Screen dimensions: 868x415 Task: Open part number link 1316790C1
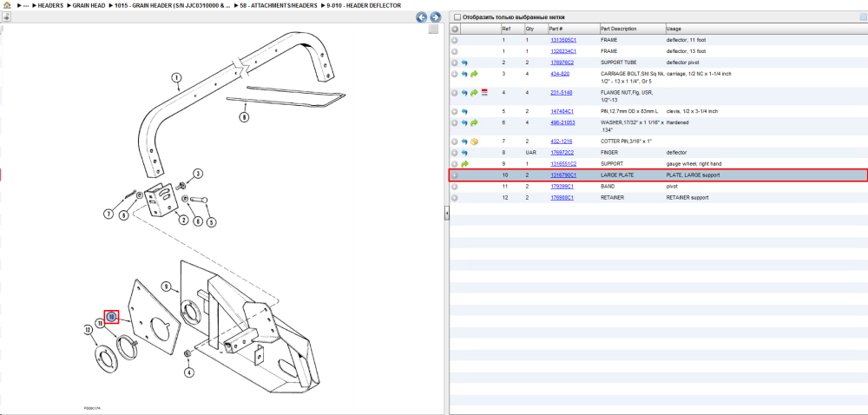tap(563, 175)
